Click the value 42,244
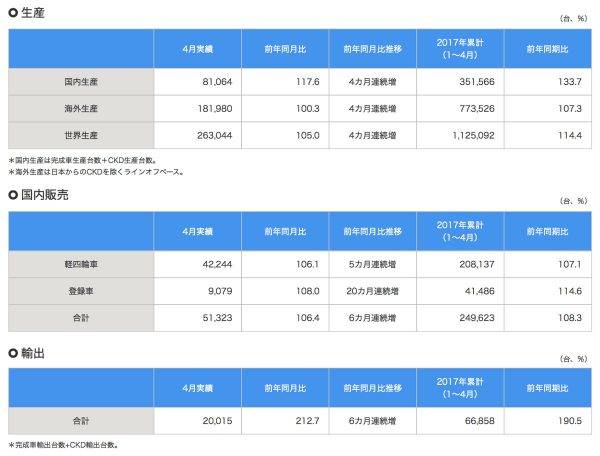This screenshot has height=456, width=600. [217, 264]
